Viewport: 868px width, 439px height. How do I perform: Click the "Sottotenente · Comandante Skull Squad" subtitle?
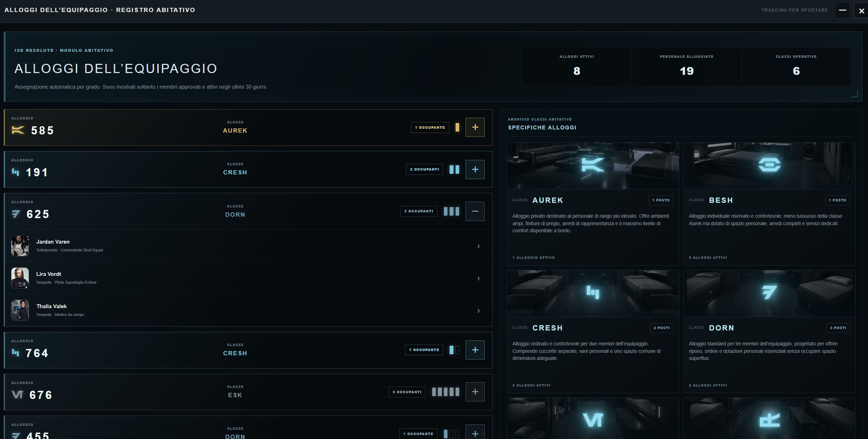point(70,250)
